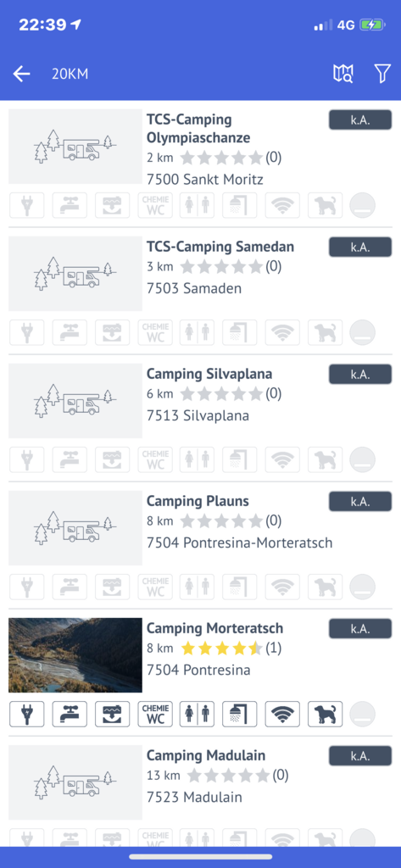Tap waste disposal icon for Camping Morteratsch
401x868 pixels.
tap(113, 714)
